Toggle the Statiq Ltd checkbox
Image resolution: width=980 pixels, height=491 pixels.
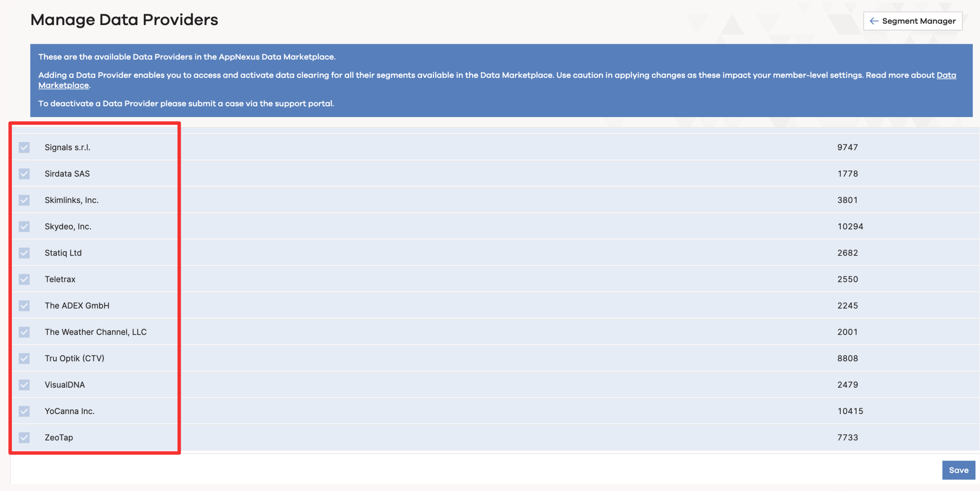24,253
